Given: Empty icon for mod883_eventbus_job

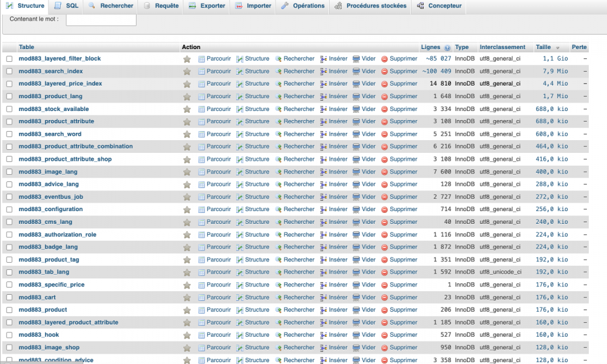Looking at the screenshot, I should (356, 197).
